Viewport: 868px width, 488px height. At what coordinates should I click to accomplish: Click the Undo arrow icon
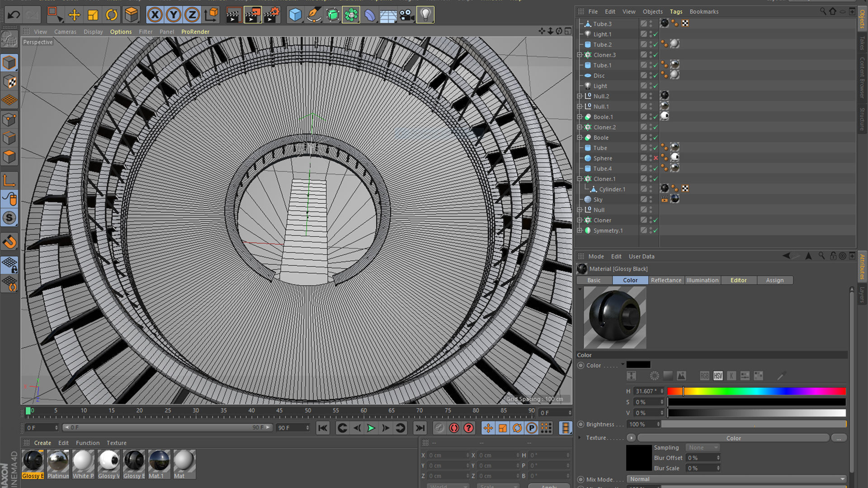[14, 15]
